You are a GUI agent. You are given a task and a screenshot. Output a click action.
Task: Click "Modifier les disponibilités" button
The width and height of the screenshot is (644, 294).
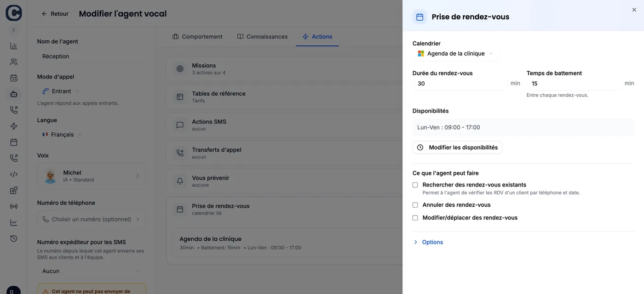(x=457, y=147)
